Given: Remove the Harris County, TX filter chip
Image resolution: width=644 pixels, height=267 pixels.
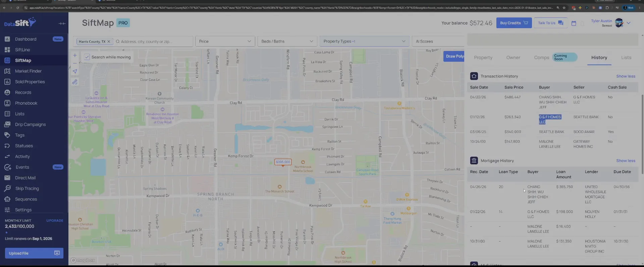Looking at the screenshot, I should tap(109, 42).
